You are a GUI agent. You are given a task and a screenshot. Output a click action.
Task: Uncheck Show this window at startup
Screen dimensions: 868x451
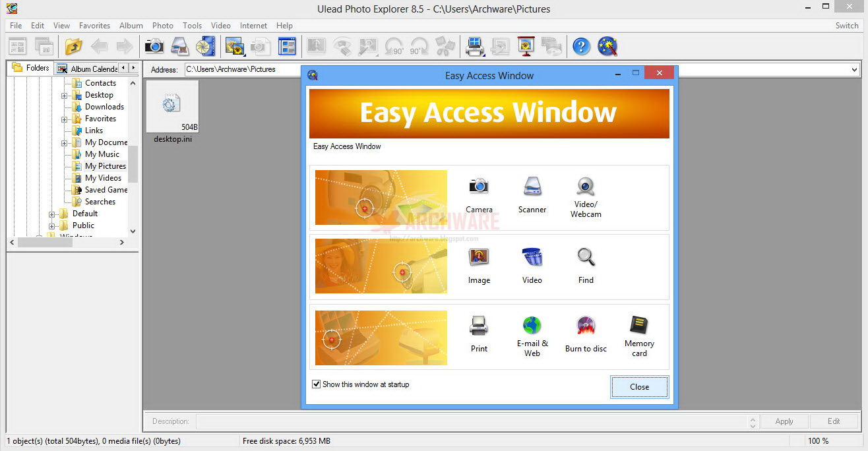(x=317, y=384)
